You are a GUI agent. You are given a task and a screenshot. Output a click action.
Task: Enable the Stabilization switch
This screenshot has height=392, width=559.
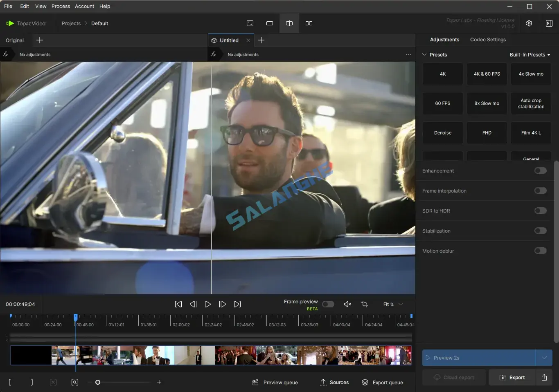tap(540, 231)
